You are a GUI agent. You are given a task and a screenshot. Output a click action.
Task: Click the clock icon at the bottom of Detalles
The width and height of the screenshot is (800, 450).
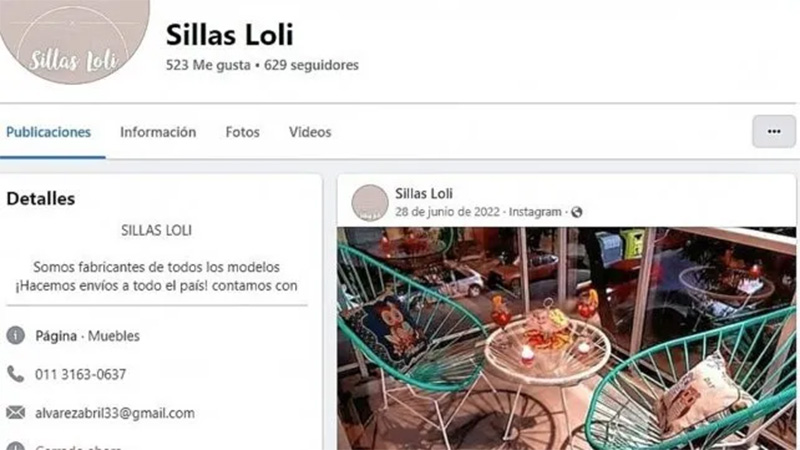pyautogui.click(x=15, y=446)
